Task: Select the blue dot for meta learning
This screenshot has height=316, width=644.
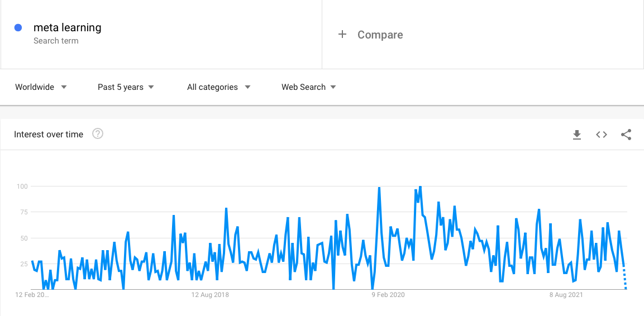Action: 18,28
